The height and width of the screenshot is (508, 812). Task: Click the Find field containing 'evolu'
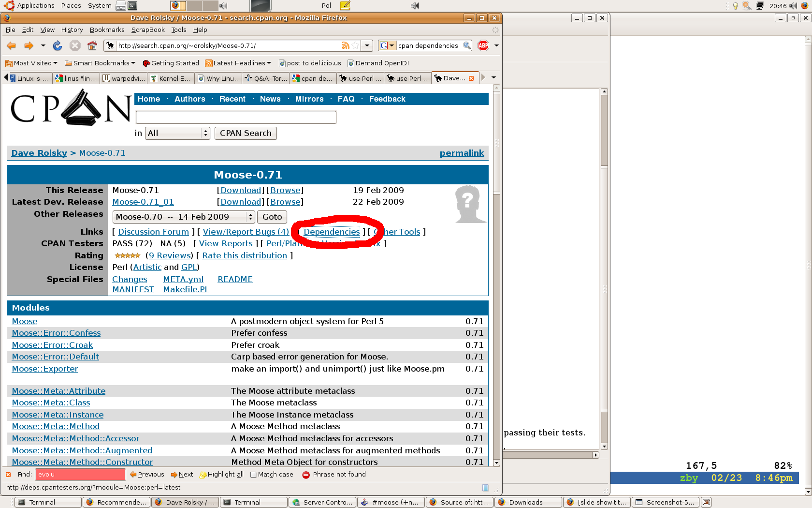pos(80,475)
